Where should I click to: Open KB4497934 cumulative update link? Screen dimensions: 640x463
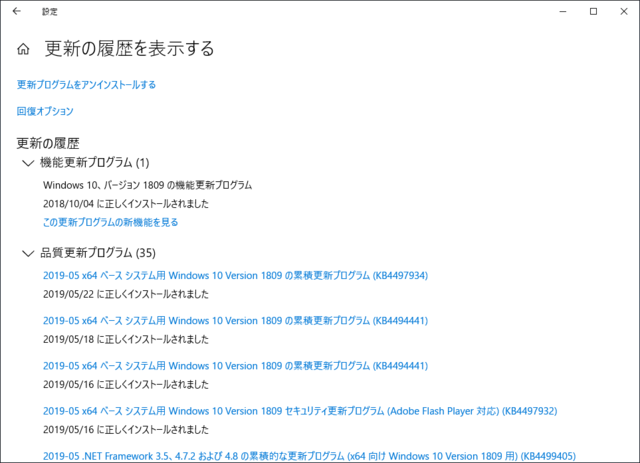click(x=236, y=276)
